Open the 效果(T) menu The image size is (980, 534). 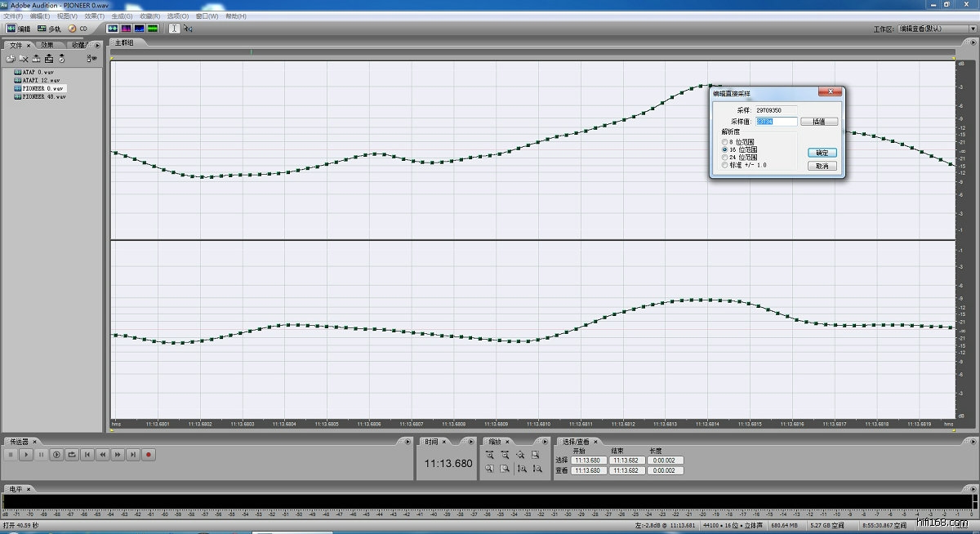pyautogui.click(x=94, y=16)
